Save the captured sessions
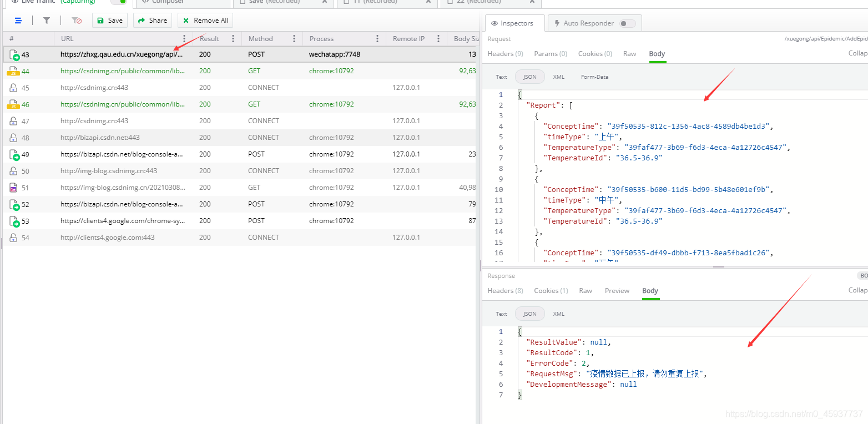 tap(110, 21)
